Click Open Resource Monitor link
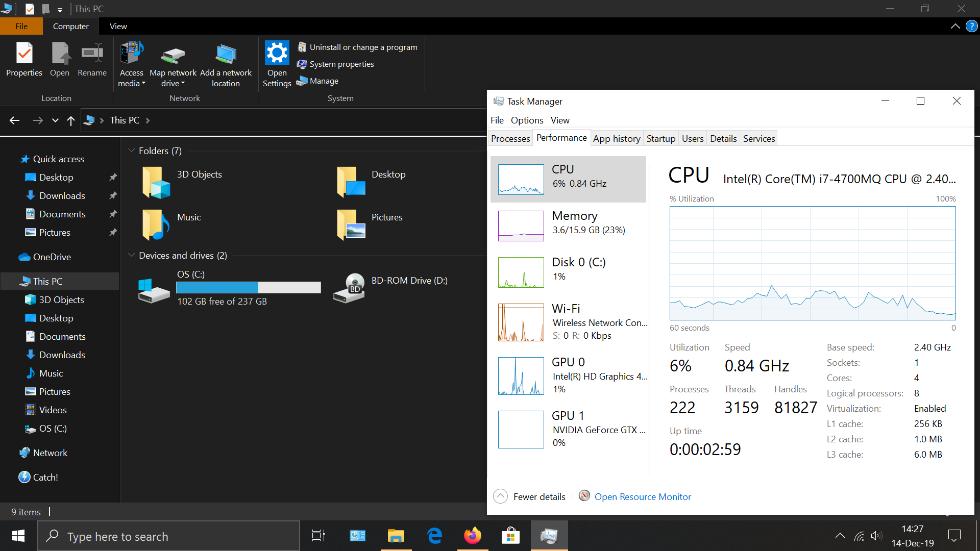The height and width of the screenshot is (551, 980). (642, 496)
